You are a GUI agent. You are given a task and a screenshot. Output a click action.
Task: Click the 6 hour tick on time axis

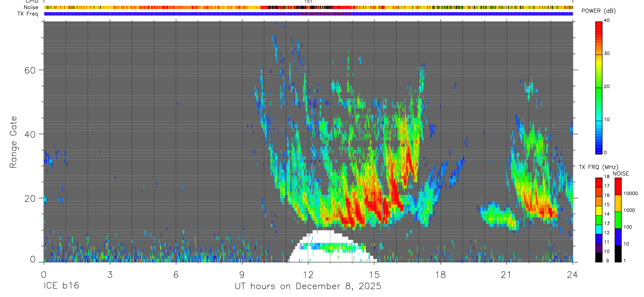(x=176, y=274)
